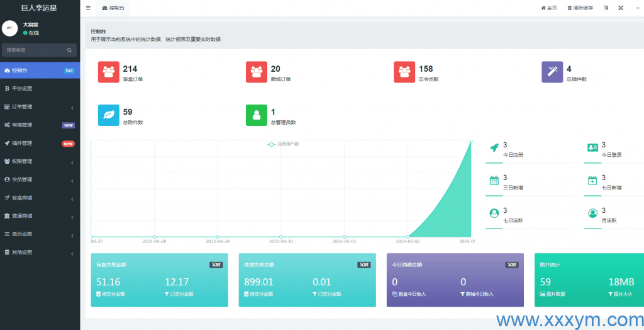The image size is (644, 330).
Task: Click the fullscreen icon in top bar
Action: click(x=621, y=8)
